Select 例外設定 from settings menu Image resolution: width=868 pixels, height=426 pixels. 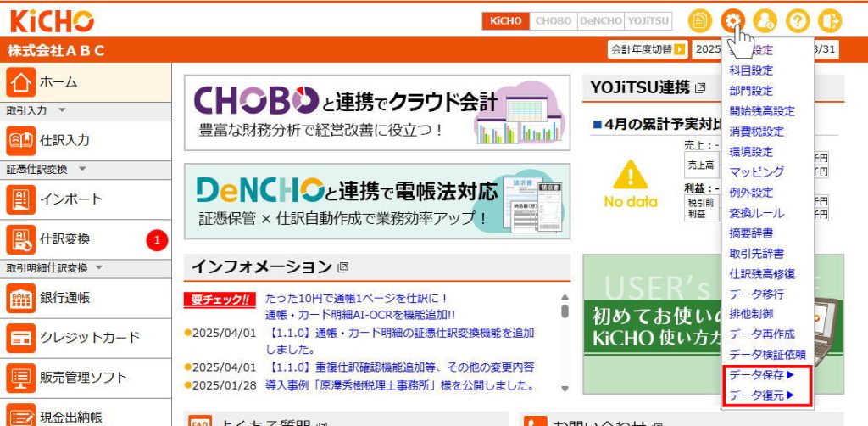[x=751, y=193]
